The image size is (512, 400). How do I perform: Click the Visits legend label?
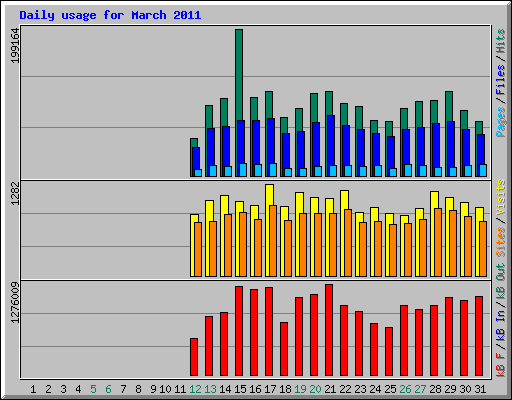click(x=500, y=197)
